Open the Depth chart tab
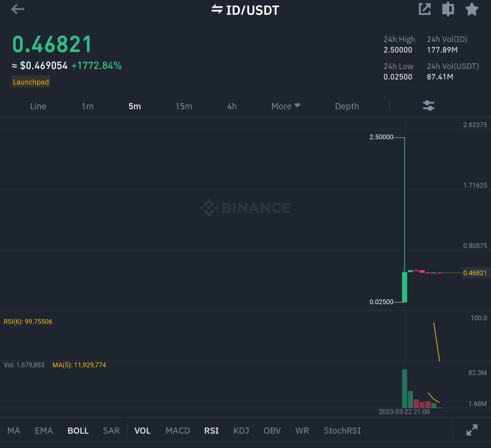The width and height of the screenshot is (491, 448). coord(347,106)
